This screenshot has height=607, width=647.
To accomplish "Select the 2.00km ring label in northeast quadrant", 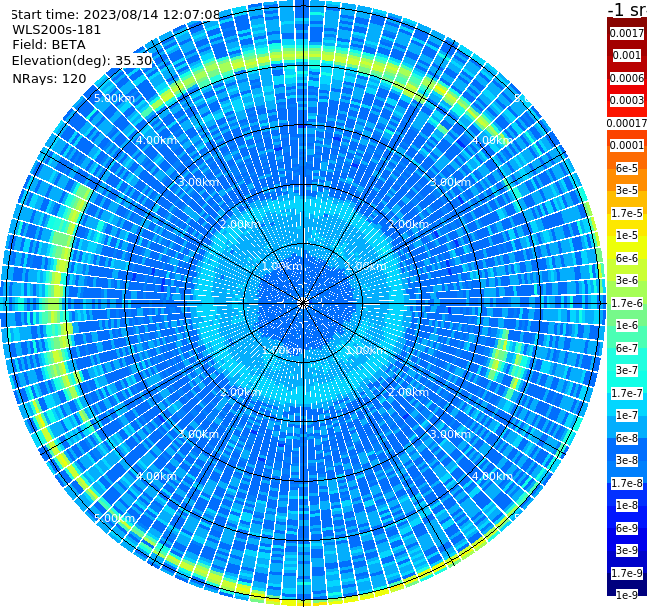I will 408,224.
